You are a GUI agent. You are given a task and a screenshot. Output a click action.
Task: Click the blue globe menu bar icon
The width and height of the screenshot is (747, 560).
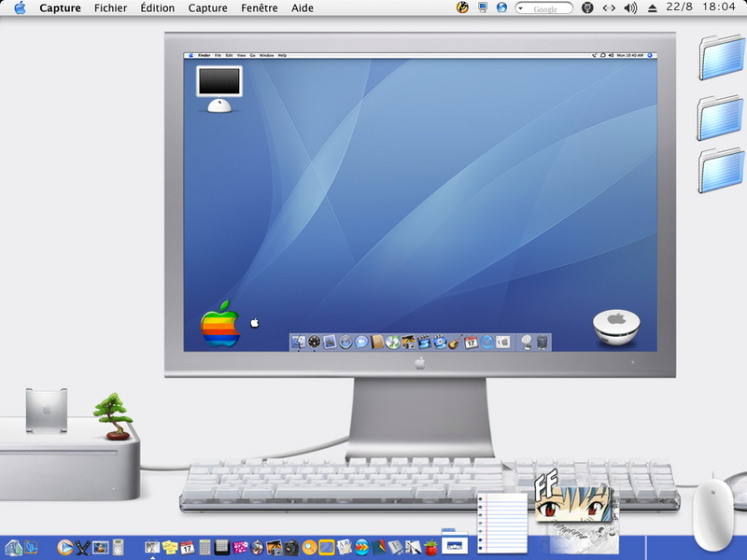click(x=501, y=7)
